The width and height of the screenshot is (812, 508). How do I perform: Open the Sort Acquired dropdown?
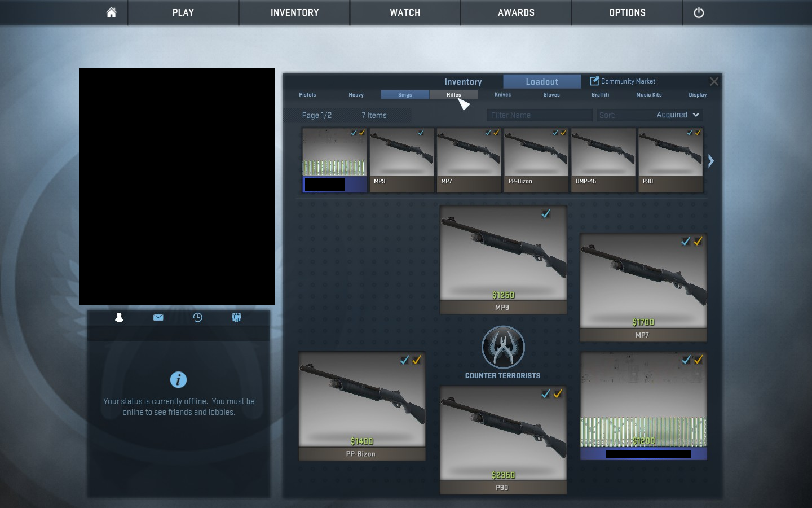point(676,115)
